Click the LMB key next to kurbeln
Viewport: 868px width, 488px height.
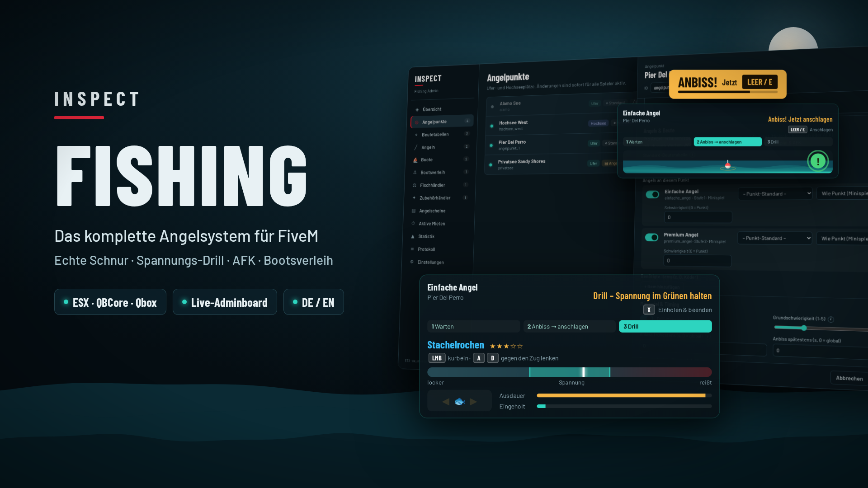point(437,358)
